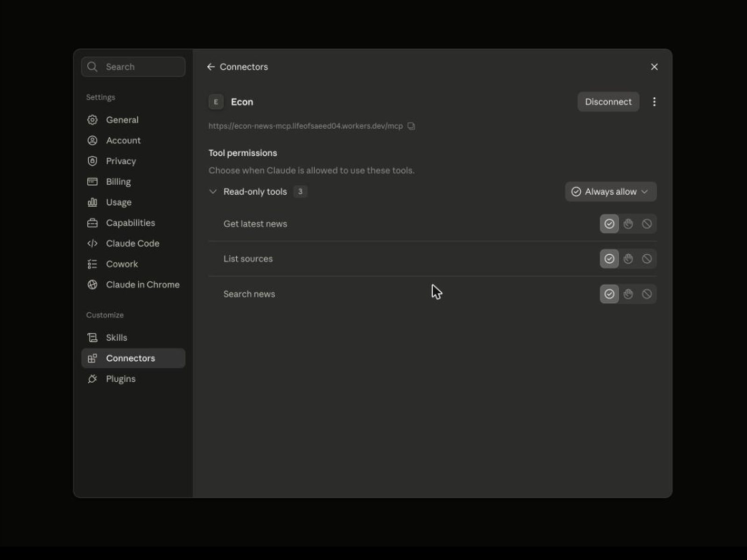The height and width of the screenshot is (560, 747).
Task: Open Usage settings
Action: pos(133,202)
